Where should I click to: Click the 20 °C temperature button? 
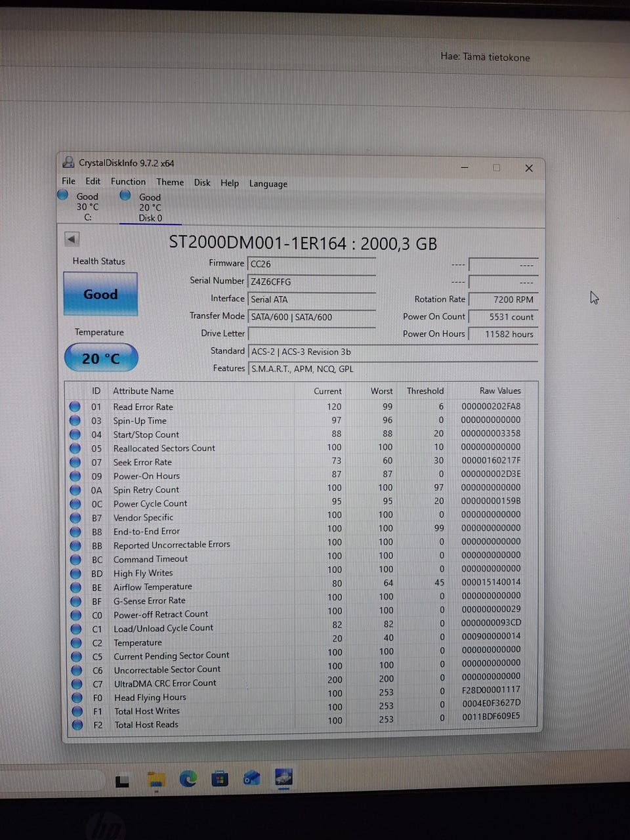101,358
